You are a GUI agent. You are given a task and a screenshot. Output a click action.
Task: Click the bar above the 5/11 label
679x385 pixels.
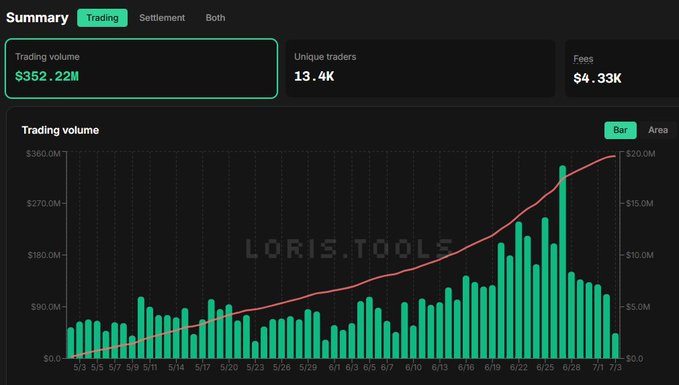pyautogui.click(x=150, y=333)
